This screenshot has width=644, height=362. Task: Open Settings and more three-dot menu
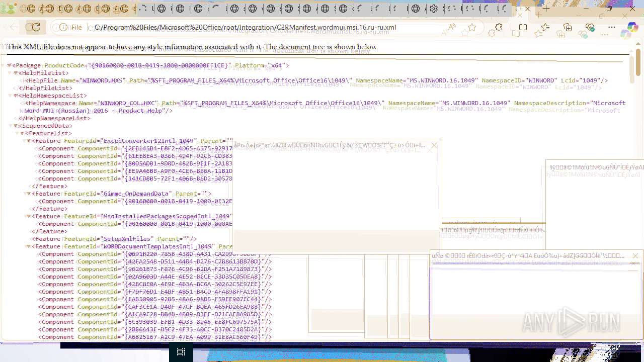click(x=612, y=27)
